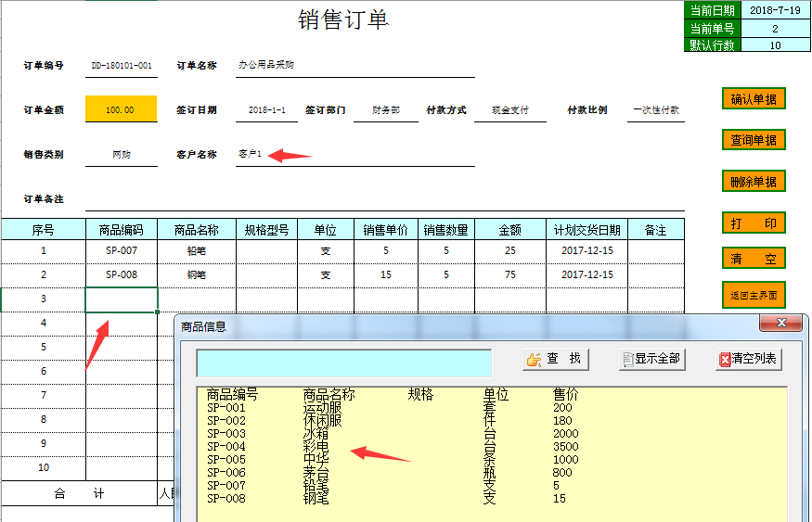Click the 查找 search button

click(x=556, y=359)
